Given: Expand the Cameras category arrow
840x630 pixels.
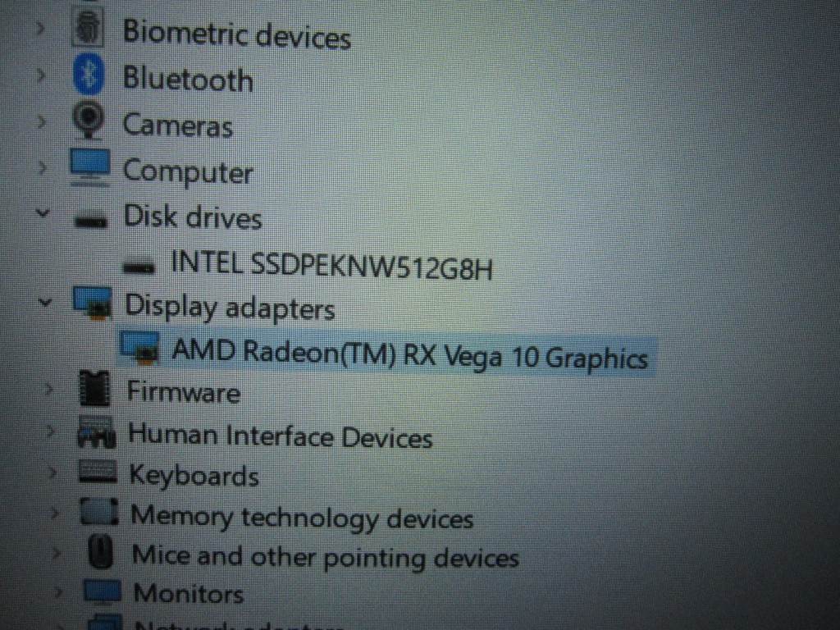Looking at the screenshot, I should click(41, 121).
